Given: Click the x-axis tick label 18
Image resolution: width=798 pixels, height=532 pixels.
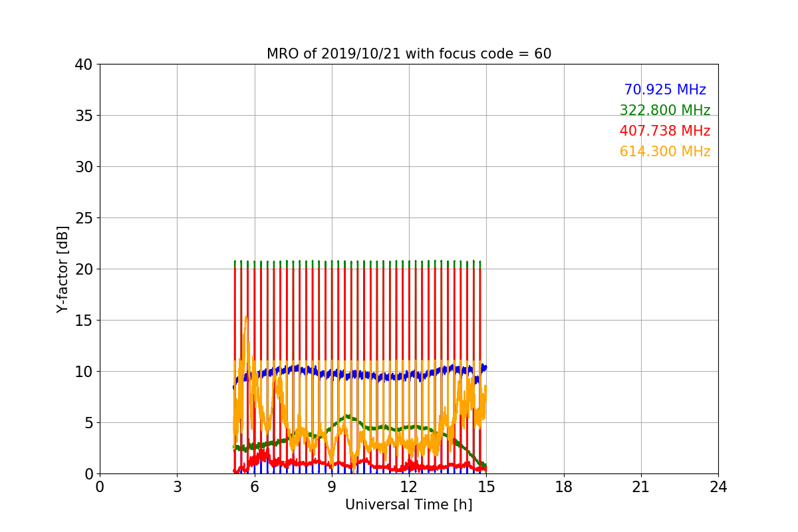Looking at the screenshot, I should pyautogui.click(x=564, y=487).
